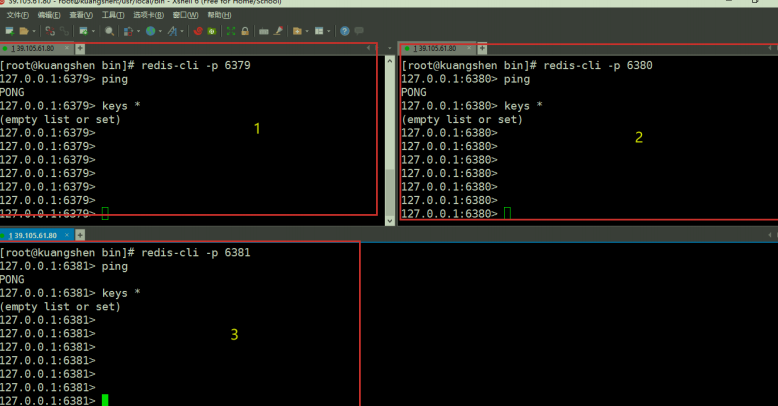The width and height of the screenshot is (778, 406).
Task: Click the pane layout icon
Action: coord(319,31)
